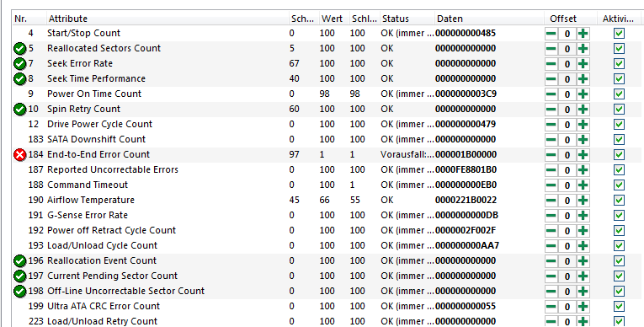Click red error icon for End-to-End Error Count
The height and width of the screenshot is (327, 644).
19,155
